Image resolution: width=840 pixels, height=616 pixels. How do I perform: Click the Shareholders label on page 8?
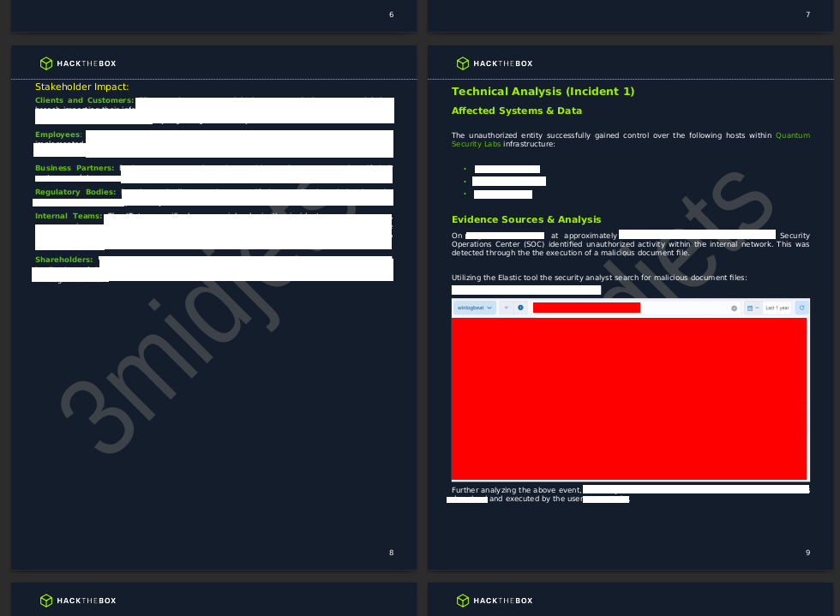[x=63, y=260]
